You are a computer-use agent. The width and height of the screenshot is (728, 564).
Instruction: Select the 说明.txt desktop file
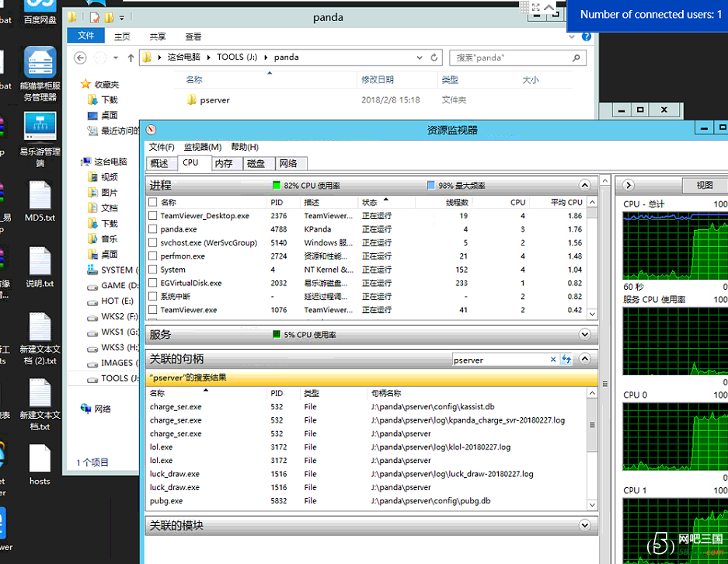pyautogui.click(x=40, y=268)
